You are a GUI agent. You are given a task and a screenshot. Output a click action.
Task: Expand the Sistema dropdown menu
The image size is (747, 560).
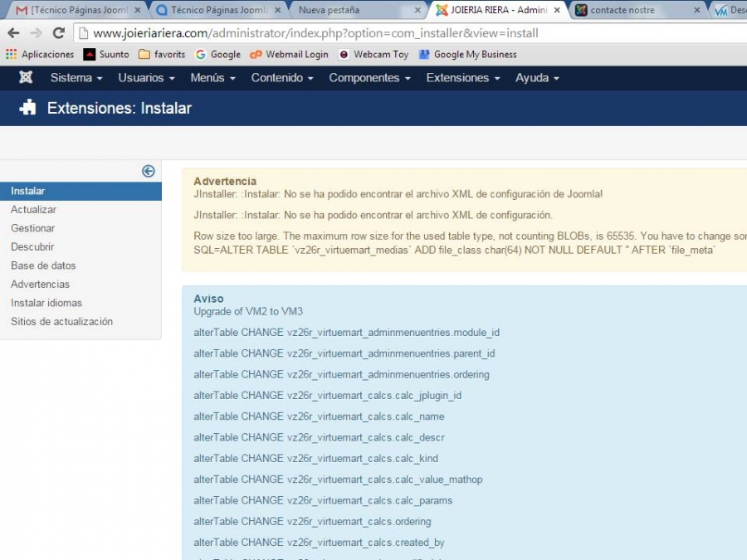click(76, 78)
